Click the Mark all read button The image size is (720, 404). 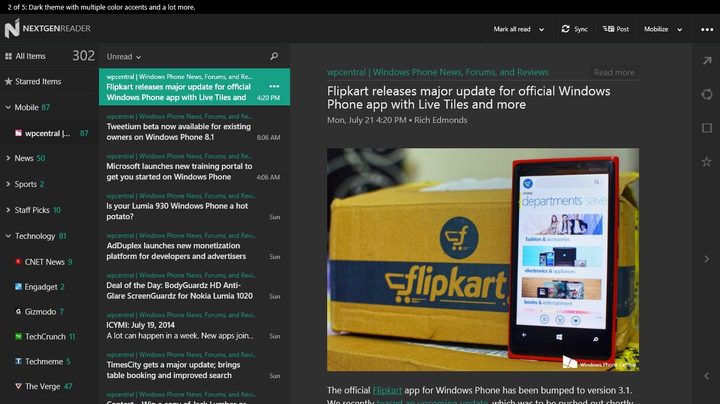click(512, 29)
